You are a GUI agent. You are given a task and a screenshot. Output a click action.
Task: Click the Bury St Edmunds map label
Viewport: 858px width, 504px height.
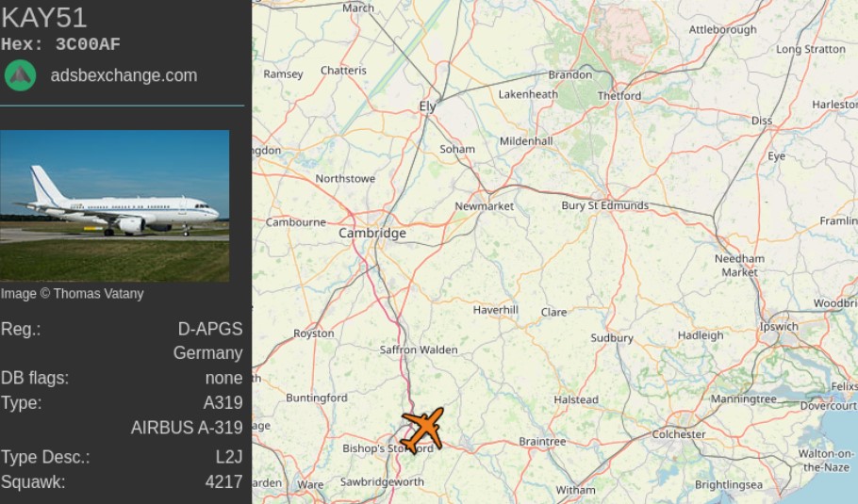point(604,206)
